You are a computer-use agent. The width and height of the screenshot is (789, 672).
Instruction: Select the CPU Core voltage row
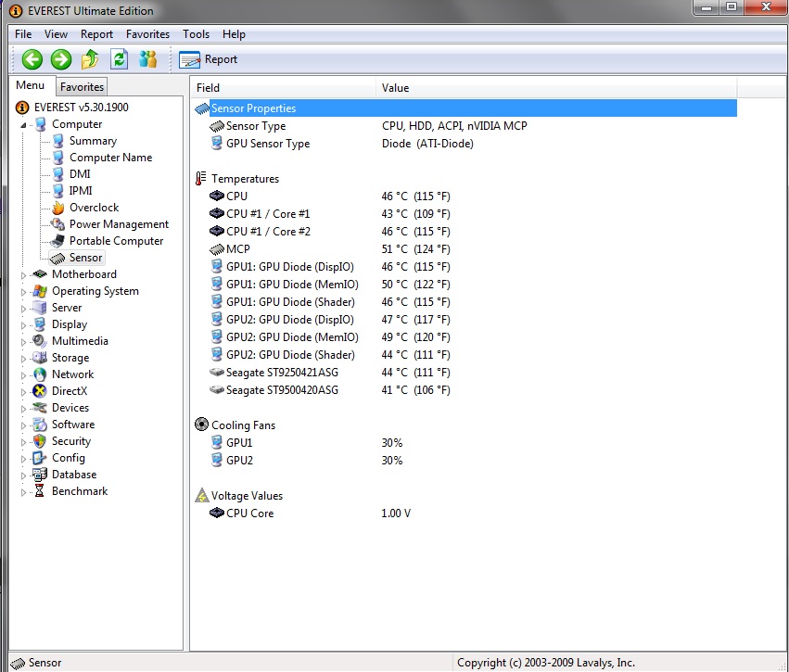465,514
